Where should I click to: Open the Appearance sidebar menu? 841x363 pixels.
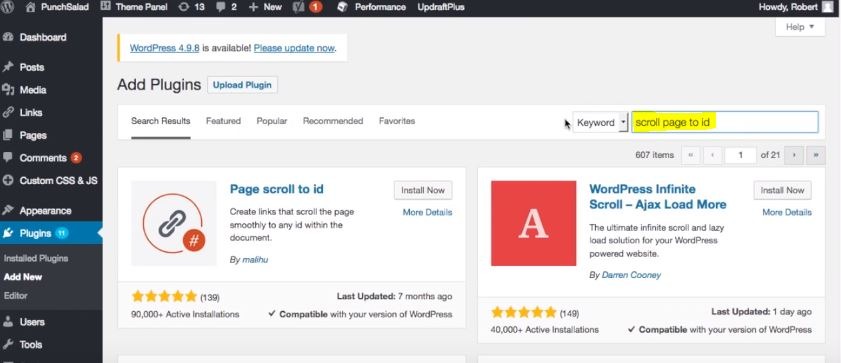click(45, 211)
